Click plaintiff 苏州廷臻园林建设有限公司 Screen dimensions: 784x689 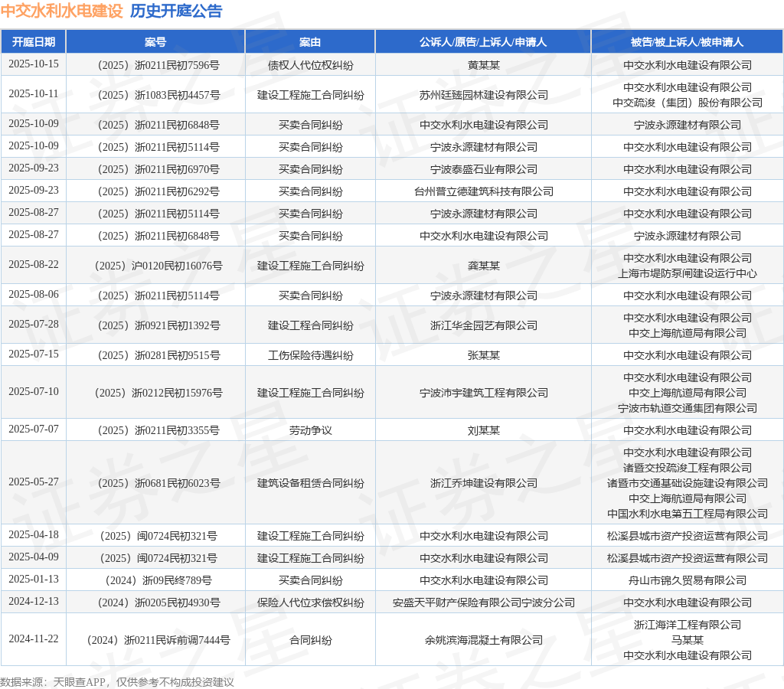[x=484, y=95]
